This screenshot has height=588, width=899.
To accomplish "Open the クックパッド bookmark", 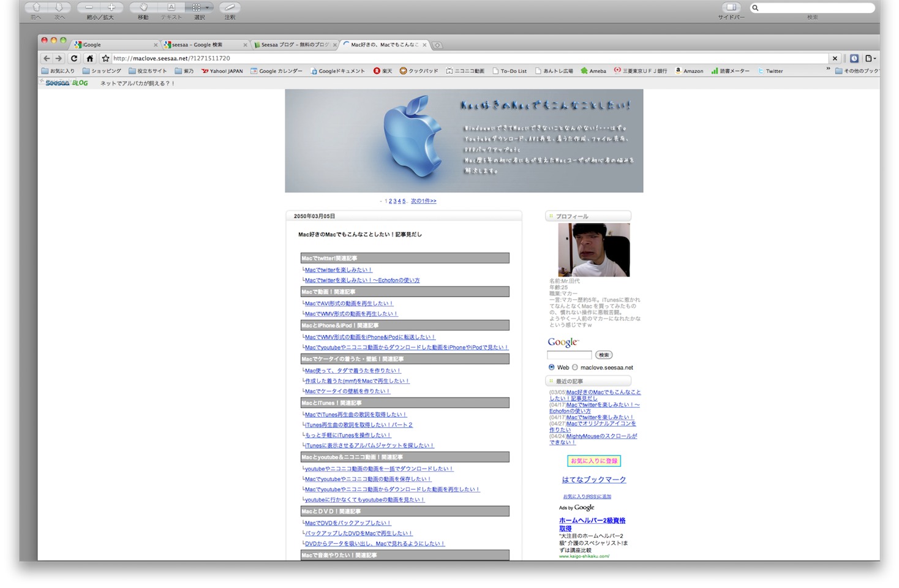I will click(x=419, y=71).
